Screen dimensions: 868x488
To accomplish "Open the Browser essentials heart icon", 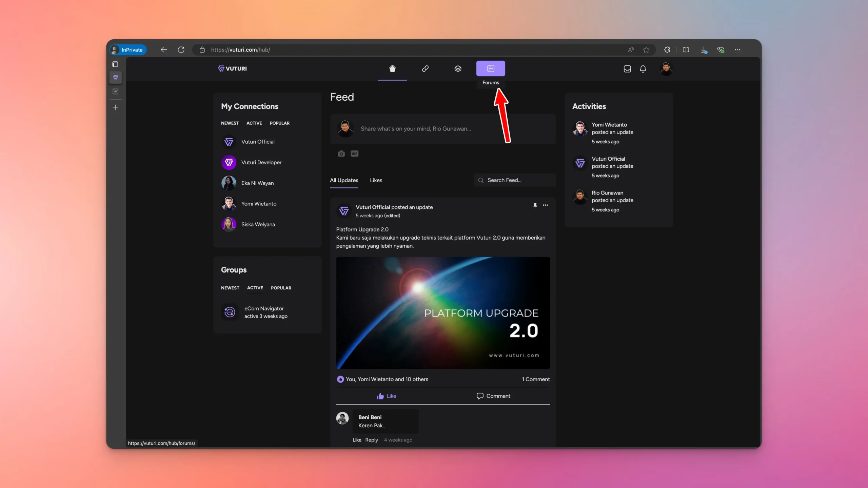I will [x=721, y=50].
